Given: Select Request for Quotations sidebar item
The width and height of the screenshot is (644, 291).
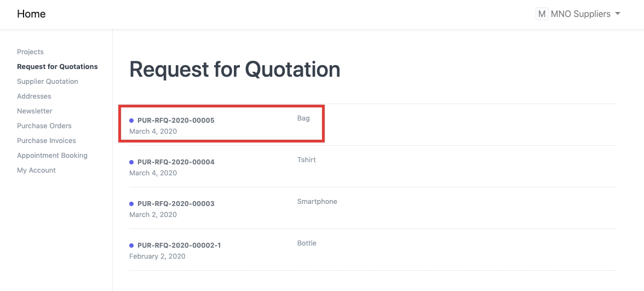Looking at the screenshot, I should click(57, 67).
